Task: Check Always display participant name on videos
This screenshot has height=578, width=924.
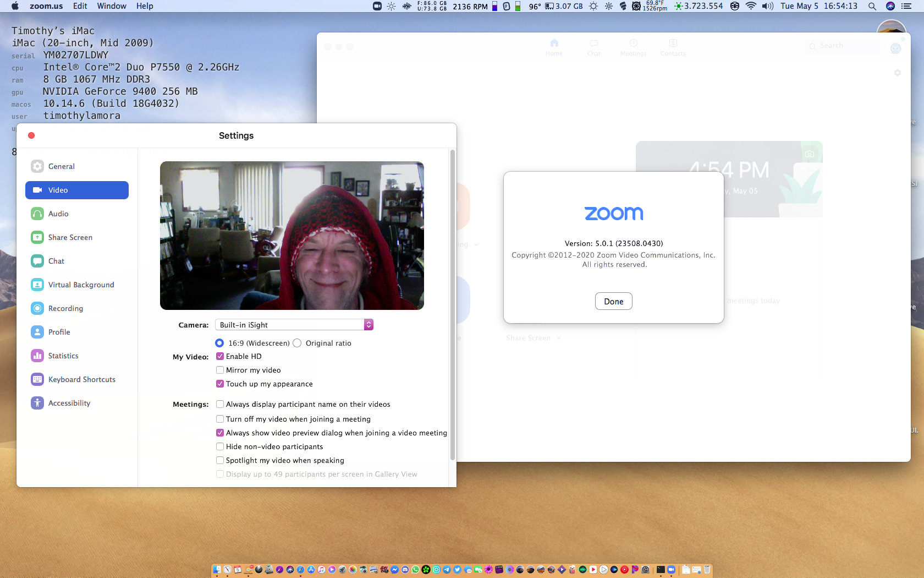Action: [220, 404]
